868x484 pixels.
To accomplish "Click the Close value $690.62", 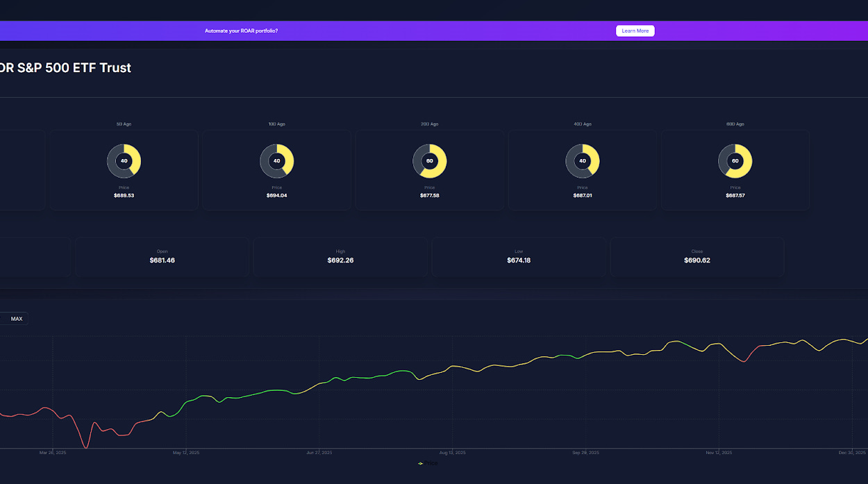I will [697, 260].
